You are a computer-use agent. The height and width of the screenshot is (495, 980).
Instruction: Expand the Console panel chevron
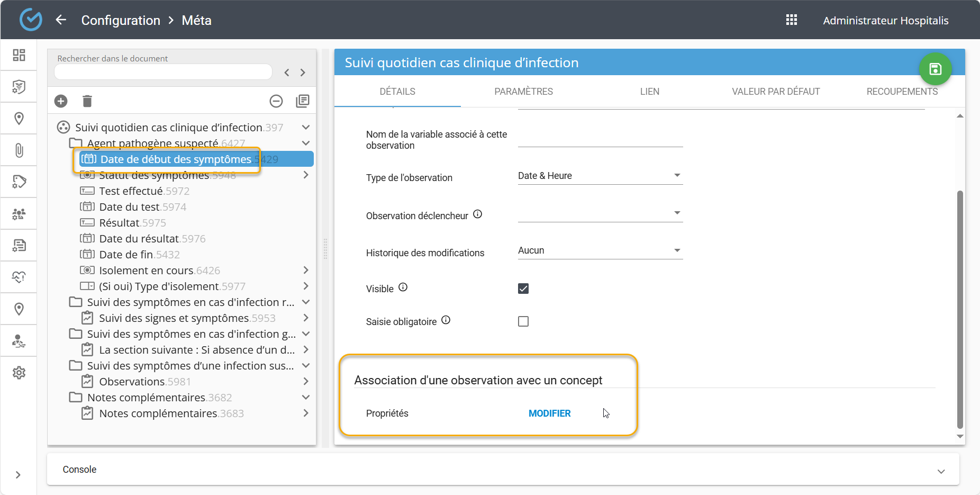pyautogui.click(x=941, y=471)
